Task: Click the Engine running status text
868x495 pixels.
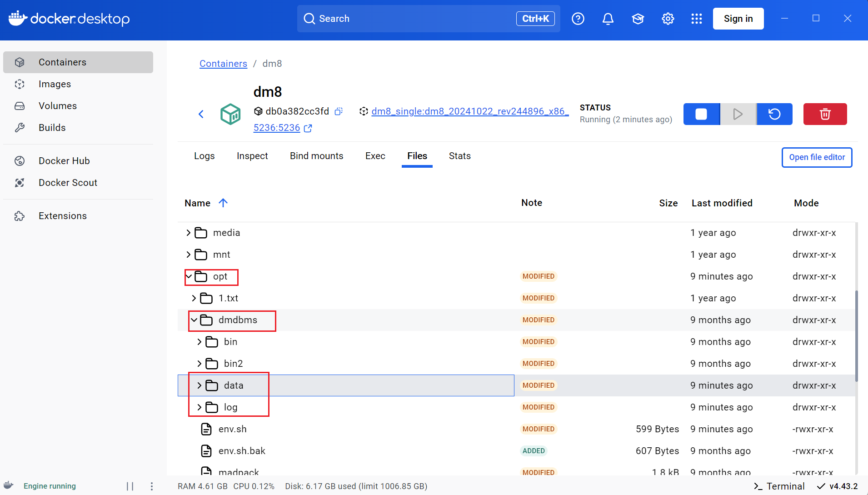Action: (50, 486)
